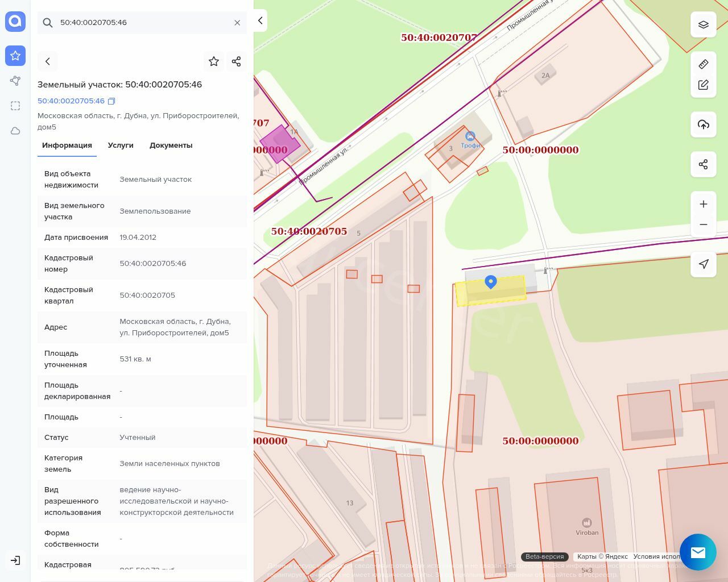This screenshot has height=582, width=728.
Task: Activate the draw/edit tool on map
Action: [704, 85]
